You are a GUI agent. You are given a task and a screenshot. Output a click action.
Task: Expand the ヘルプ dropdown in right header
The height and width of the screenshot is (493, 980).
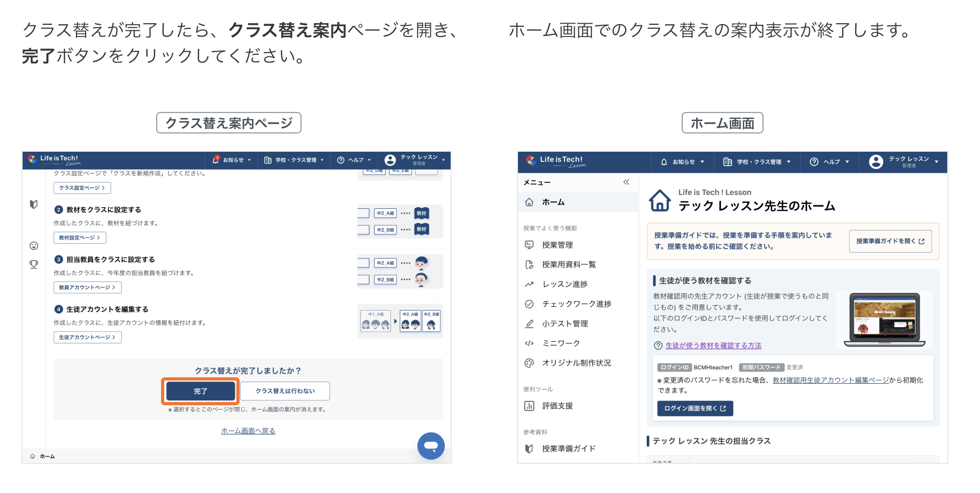(x=830, y=161)
